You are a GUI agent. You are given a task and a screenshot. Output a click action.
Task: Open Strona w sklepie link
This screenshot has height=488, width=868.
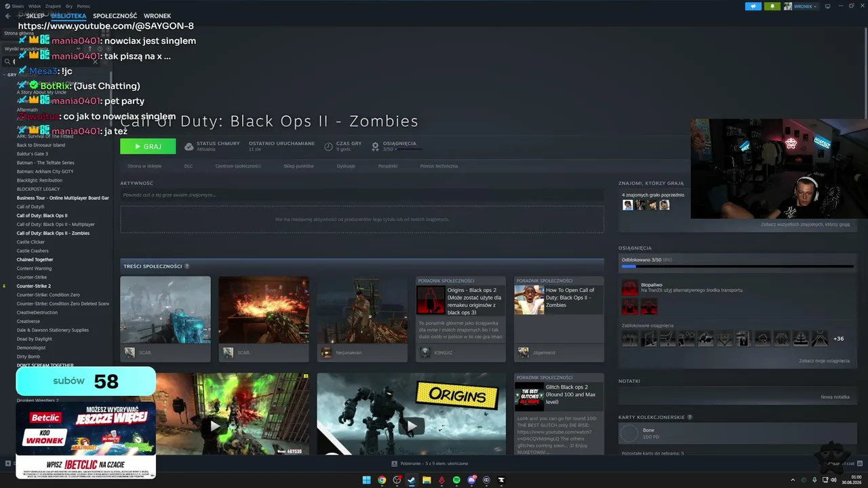(144, 166)
